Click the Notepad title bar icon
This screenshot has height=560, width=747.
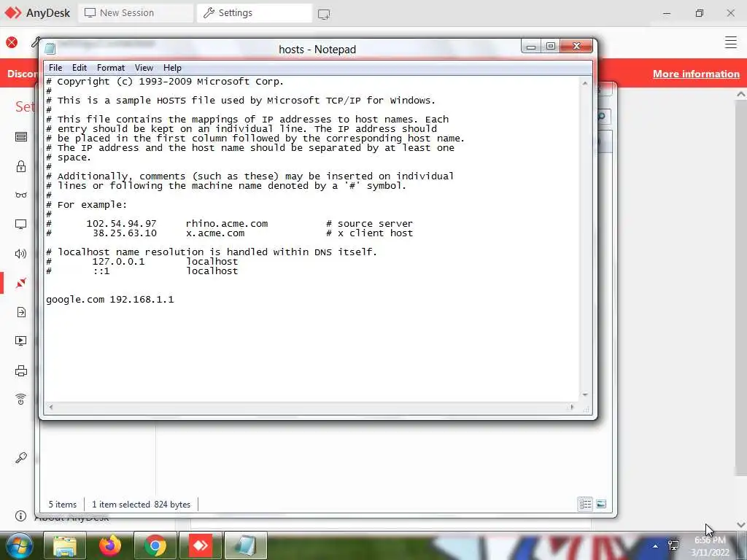(x=50, y=49)
